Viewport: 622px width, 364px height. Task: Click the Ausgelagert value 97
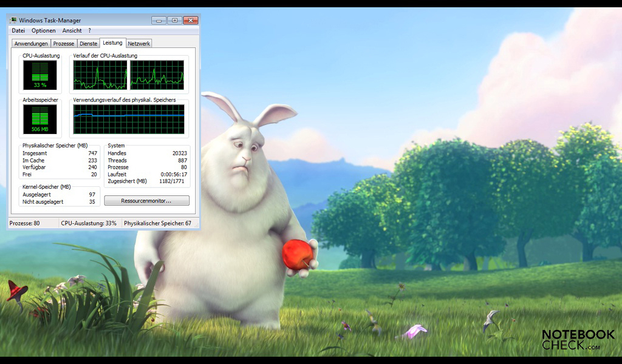[92, 195]
